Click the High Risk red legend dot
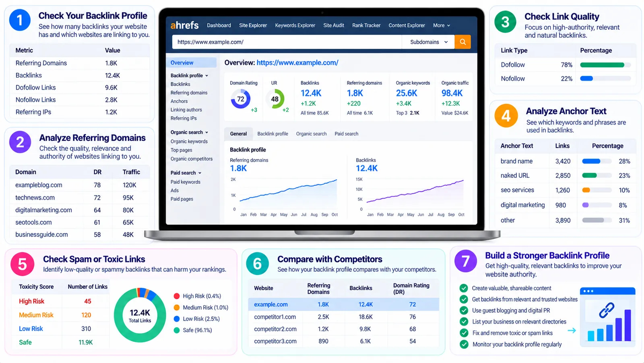 (x=176, y=296)
